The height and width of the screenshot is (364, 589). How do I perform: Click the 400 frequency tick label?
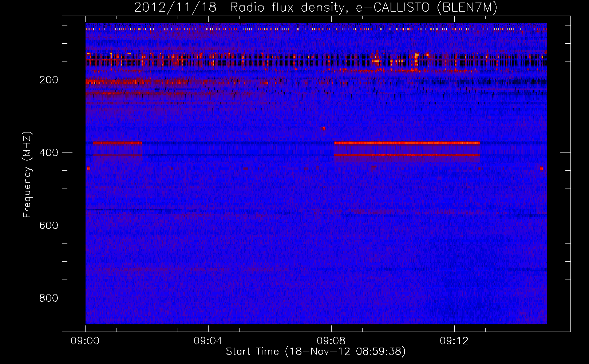tap(48, 153)
